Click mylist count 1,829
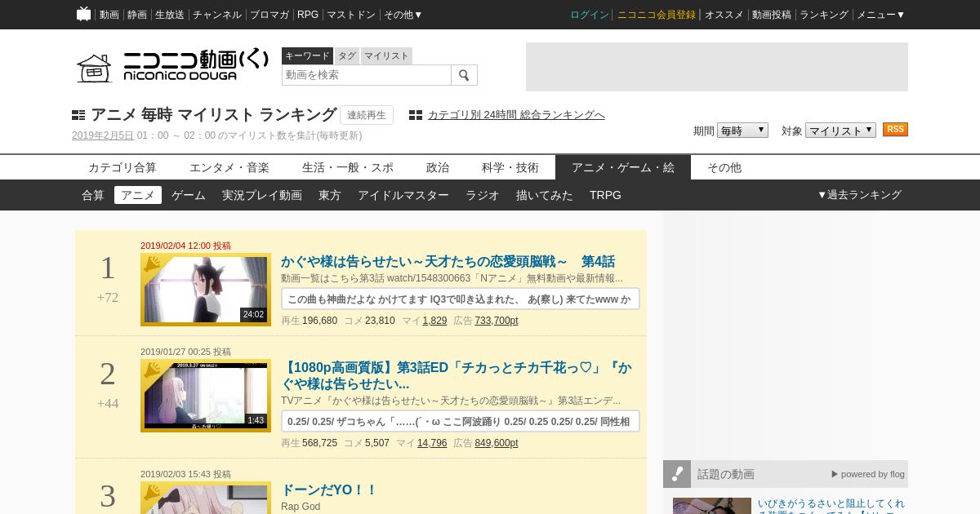This screenshot has width=980, height=514. click(x=434, y=321)
